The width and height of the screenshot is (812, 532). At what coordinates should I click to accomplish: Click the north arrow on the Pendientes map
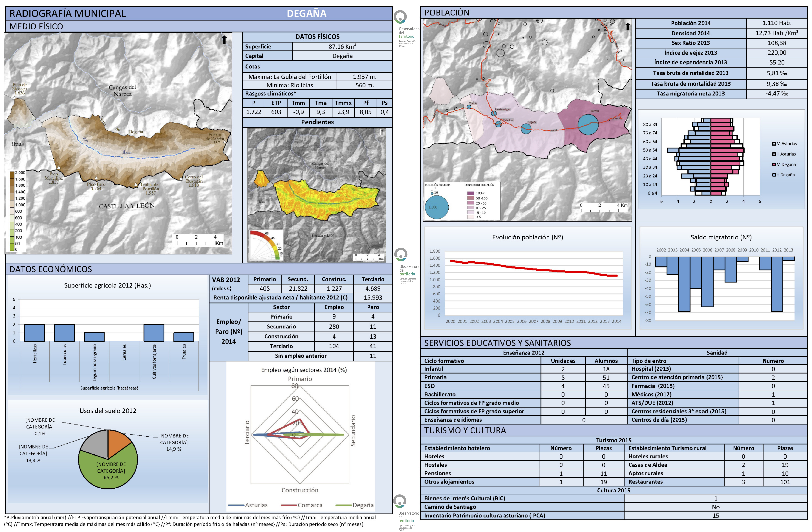[382, 132]
